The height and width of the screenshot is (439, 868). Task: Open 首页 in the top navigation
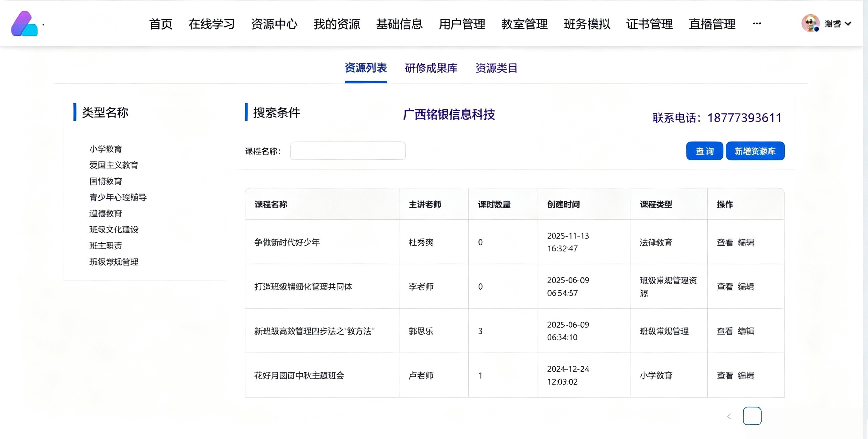(x=161, y=24)
